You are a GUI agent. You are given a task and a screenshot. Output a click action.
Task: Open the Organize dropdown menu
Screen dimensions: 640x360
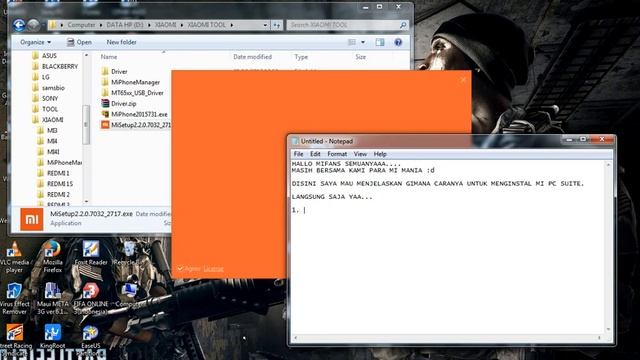tap(36, 42)
